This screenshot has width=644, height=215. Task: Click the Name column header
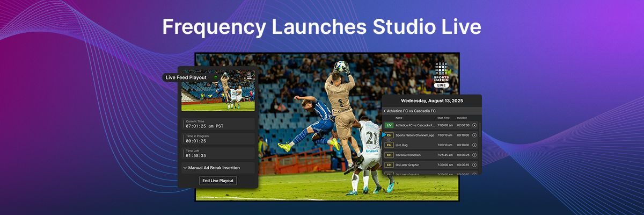(x=399, y=118)
